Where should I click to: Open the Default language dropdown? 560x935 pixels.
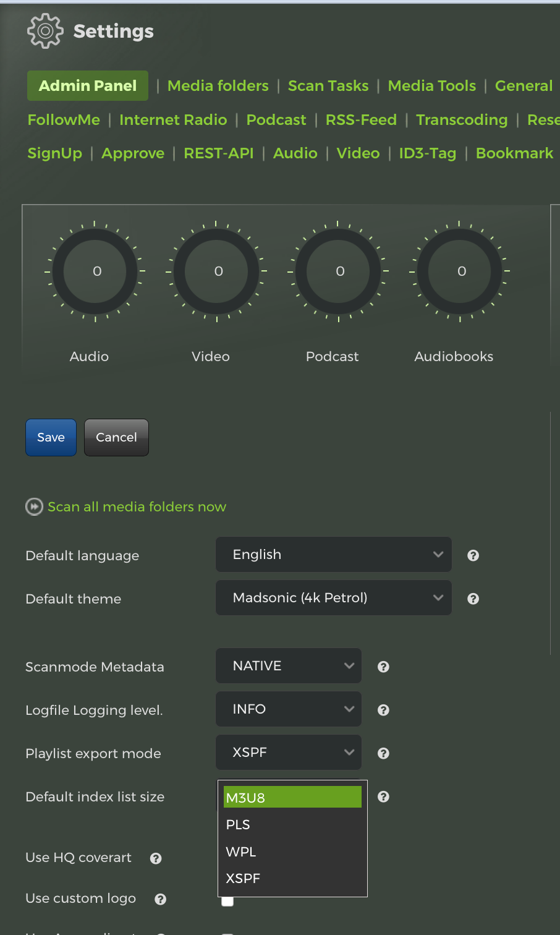(333, 555)
